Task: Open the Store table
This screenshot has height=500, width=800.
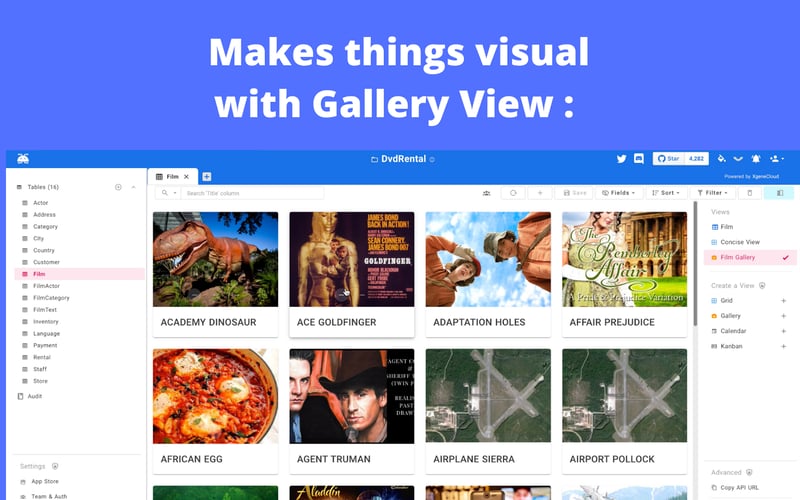Action: point(40,381)
